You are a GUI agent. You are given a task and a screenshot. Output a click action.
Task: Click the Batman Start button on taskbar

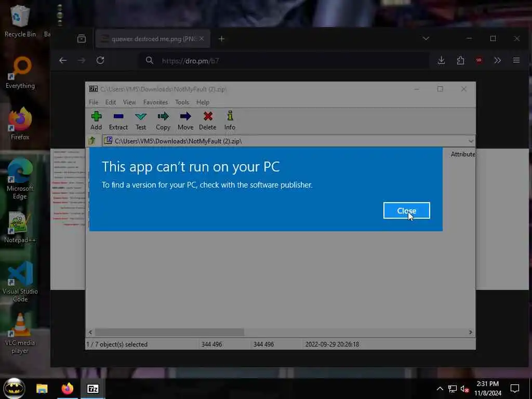(x=14, y=389)
